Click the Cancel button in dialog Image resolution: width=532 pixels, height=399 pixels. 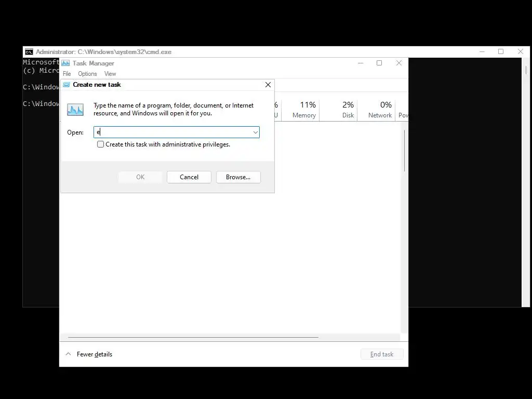[189, 177]
